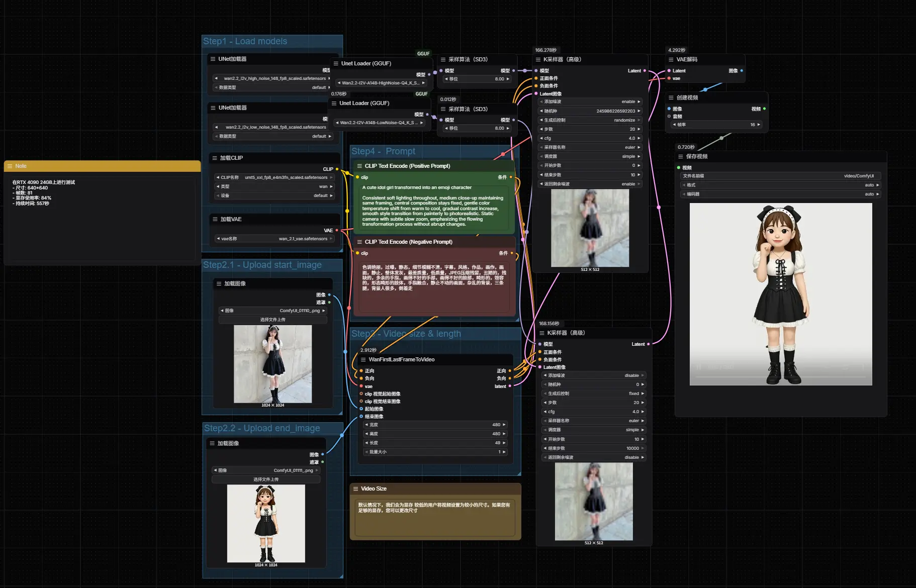916x588 pixels.
Task: Increase 长度 value with its right arrow
Action: [504, 443]
